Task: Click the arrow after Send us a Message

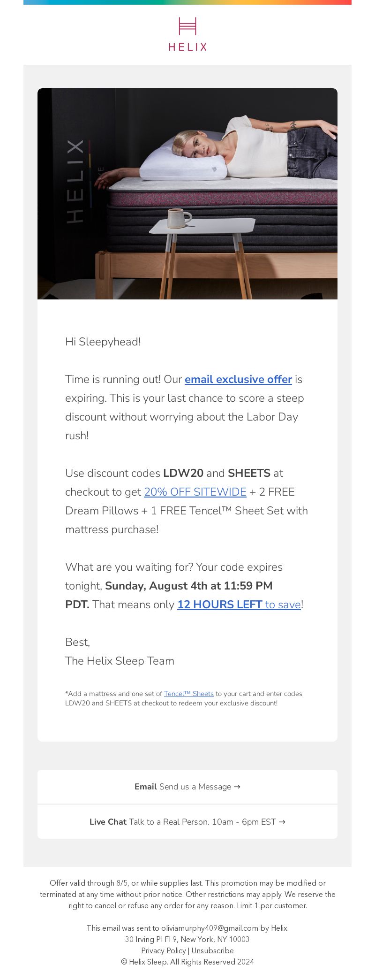Action: click(x=237, y=787)
